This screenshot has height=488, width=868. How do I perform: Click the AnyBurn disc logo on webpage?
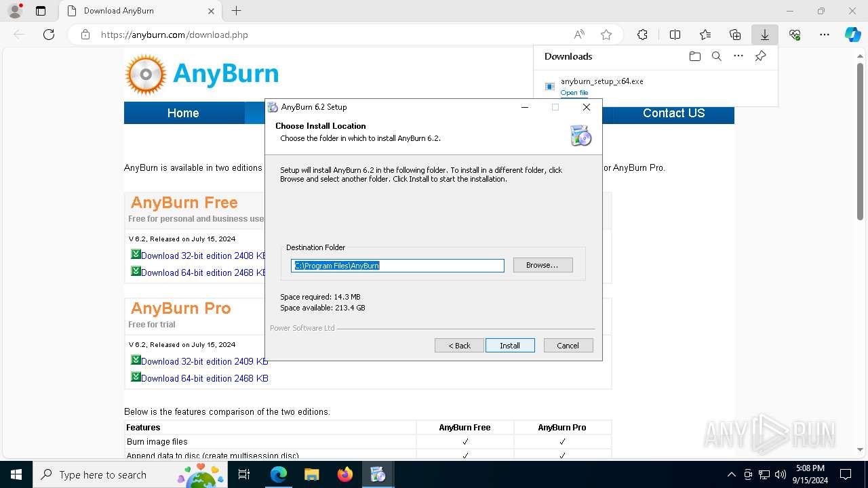click(x=145, y=75)
